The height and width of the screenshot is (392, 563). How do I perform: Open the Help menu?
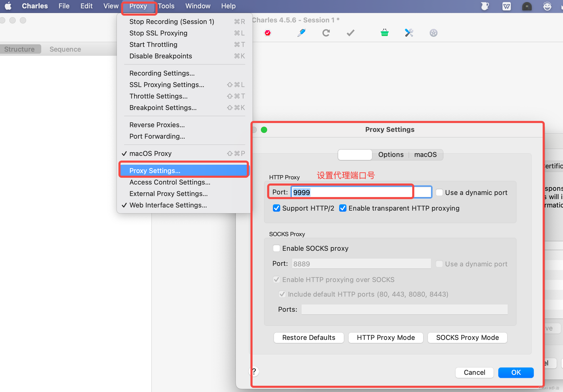tap(228, 6)
